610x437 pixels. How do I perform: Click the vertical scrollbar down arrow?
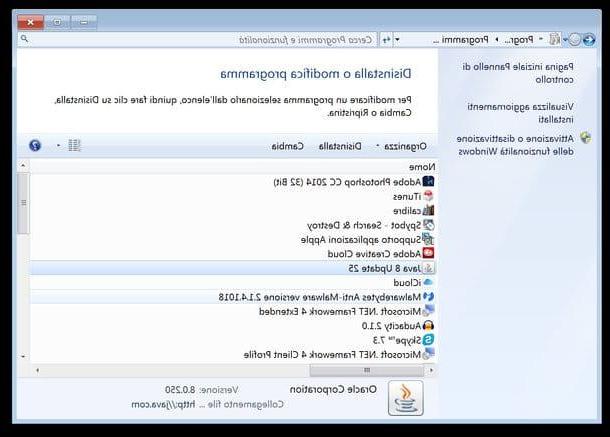point(23,356)
